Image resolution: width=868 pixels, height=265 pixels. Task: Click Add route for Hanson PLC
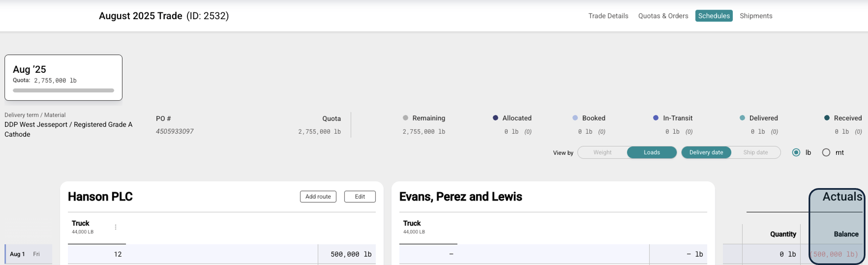(x=318, y=196)
